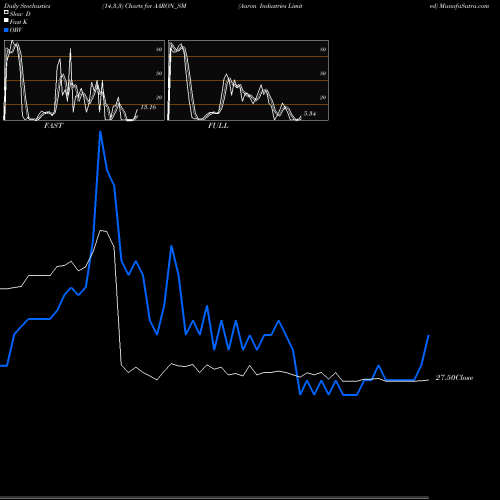Image resolution: width=500 pixels, height=500 pixels.
Task: Click the 80 level label in FAST chart
Action: click(x=159, y=49)
